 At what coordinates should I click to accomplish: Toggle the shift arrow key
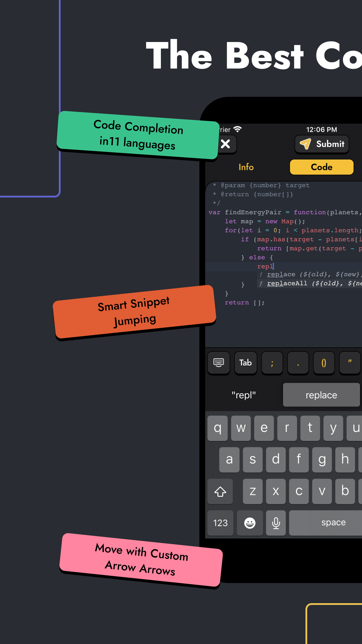[x=220, y=491]
